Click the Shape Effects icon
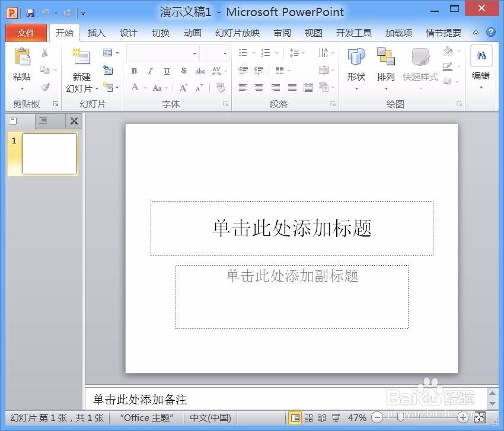 click(x=448, y=82)
